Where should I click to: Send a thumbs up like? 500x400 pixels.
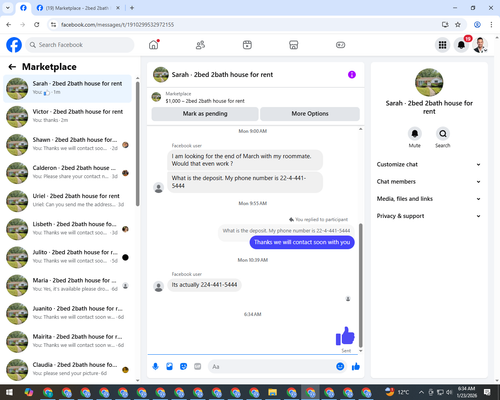(356, 367)
